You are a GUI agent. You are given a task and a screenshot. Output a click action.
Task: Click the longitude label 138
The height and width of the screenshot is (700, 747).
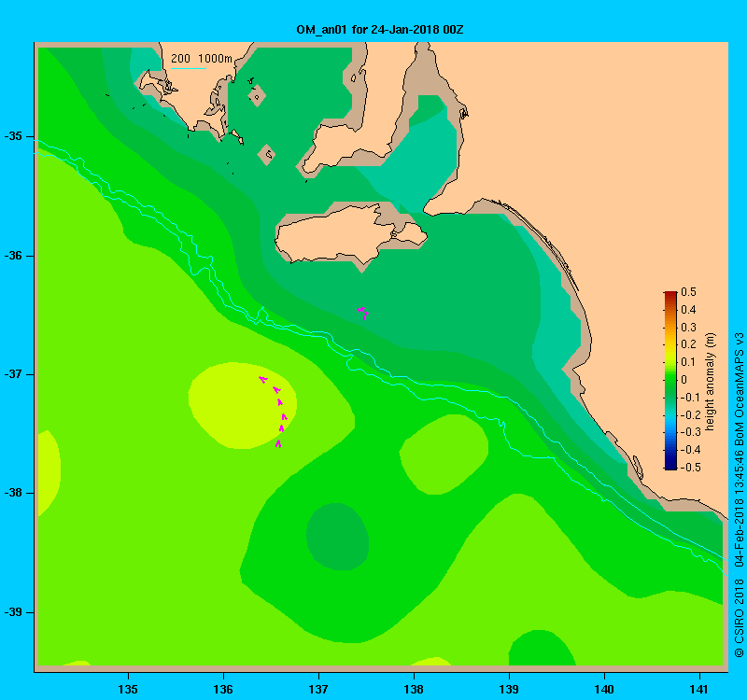[414, 689]
